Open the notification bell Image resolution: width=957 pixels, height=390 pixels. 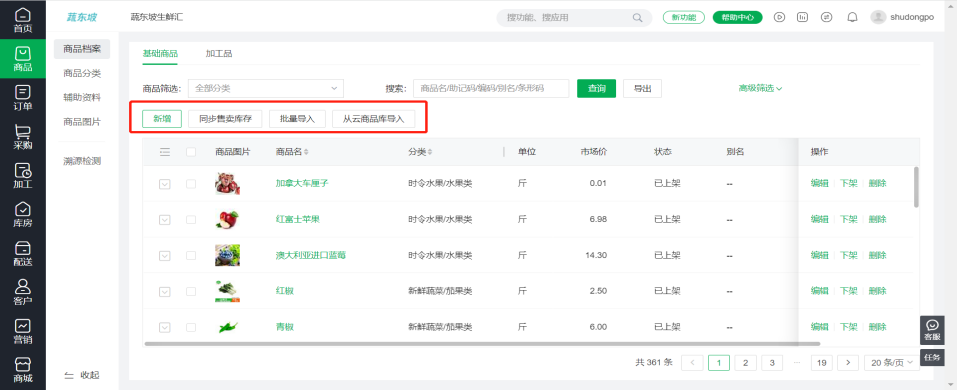tap(852, 17)
